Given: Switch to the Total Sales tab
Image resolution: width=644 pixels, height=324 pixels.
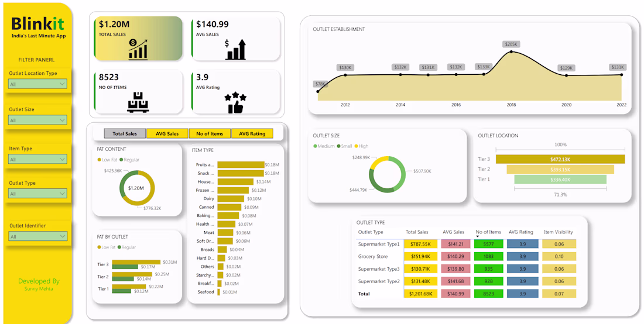Looking at the screenshot, I should point(125,134).
